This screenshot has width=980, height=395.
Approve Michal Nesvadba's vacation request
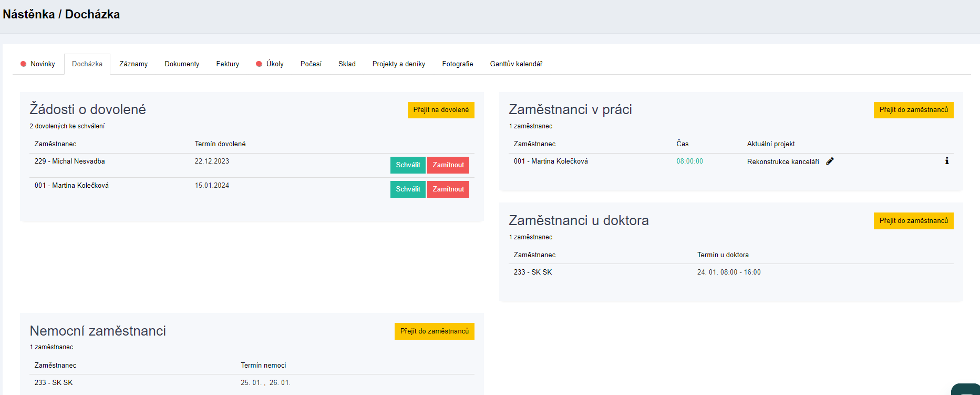408,165
